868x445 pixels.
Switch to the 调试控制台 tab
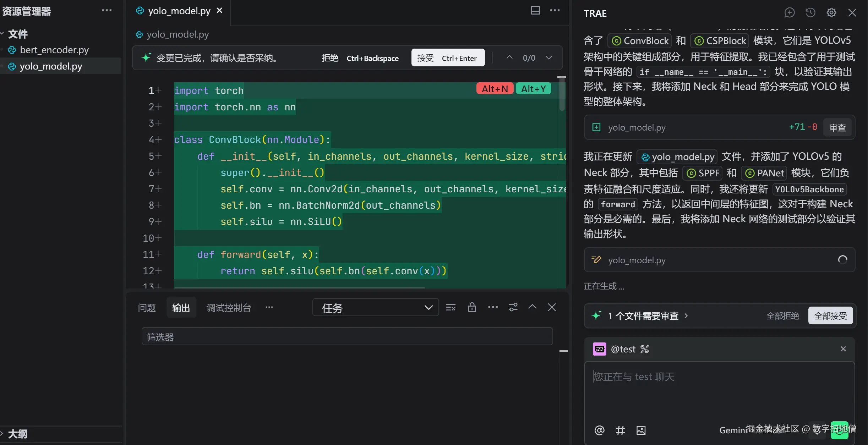pyautogui.click(x=229, y=308)
